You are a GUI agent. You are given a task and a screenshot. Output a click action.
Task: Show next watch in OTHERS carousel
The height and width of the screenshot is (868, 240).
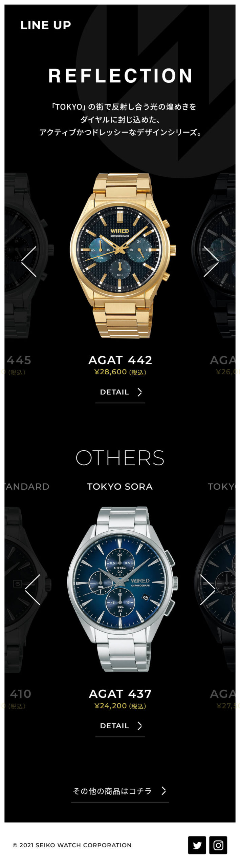coord(207,590)
